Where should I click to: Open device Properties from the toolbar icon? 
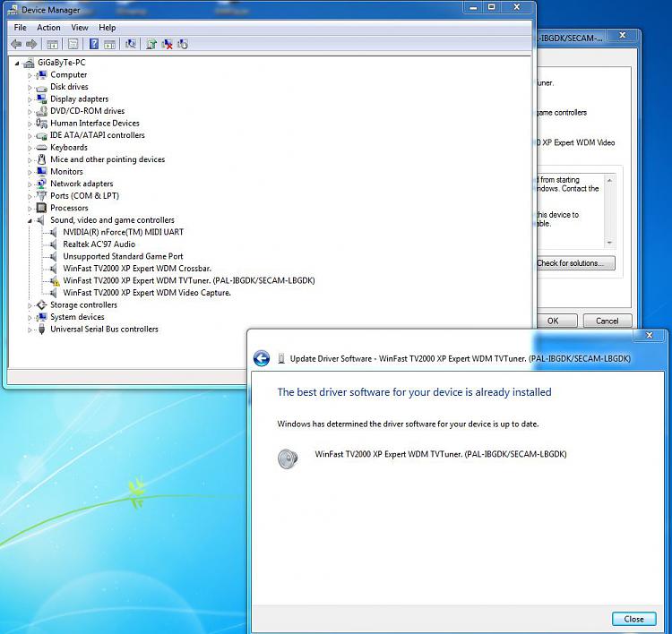73,44
